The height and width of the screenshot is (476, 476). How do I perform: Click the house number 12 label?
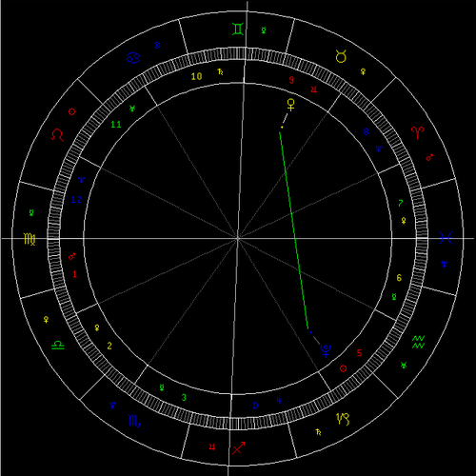click(x=76, y=200)
